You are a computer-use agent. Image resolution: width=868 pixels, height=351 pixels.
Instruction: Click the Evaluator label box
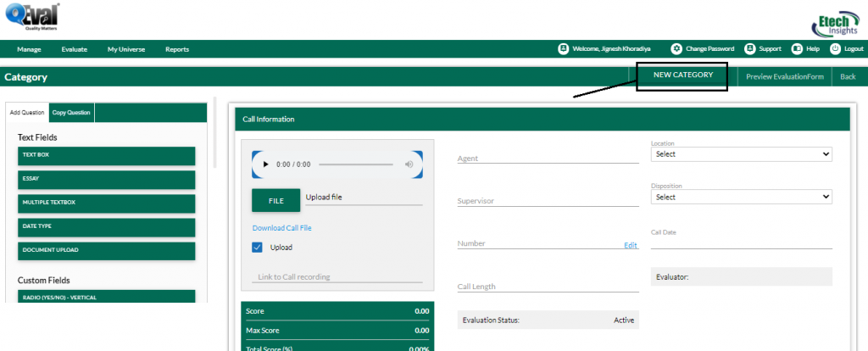click(741, 276)
